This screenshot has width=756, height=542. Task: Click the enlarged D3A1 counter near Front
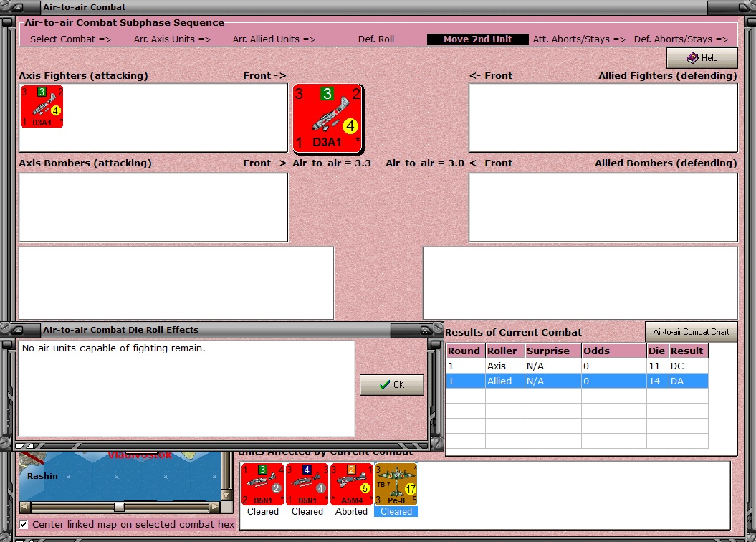[327, 118]
